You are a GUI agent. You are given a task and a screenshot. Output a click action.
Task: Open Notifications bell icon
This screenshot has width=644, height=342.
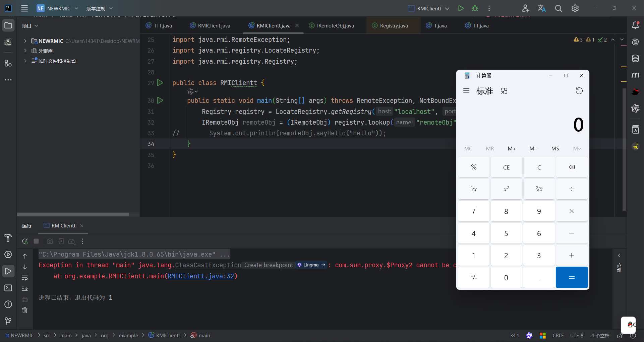tap(635, 25)
